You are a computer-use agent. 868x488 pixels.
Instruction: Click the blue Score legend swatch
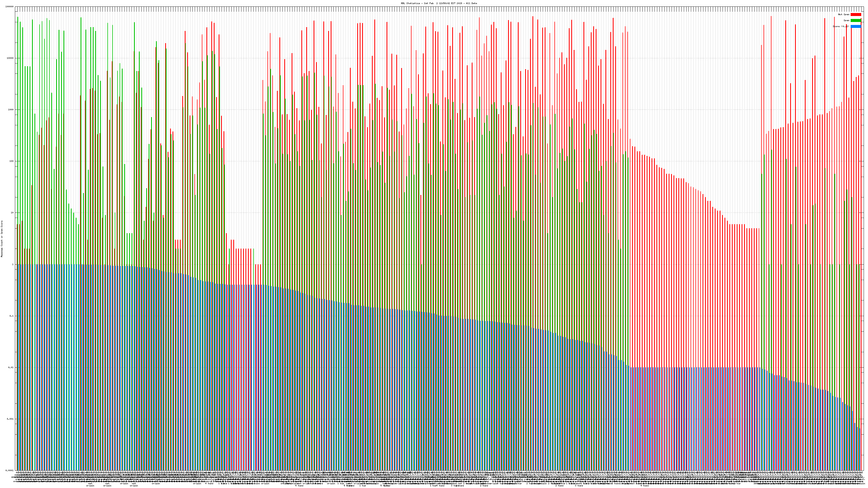coord(856,26)
